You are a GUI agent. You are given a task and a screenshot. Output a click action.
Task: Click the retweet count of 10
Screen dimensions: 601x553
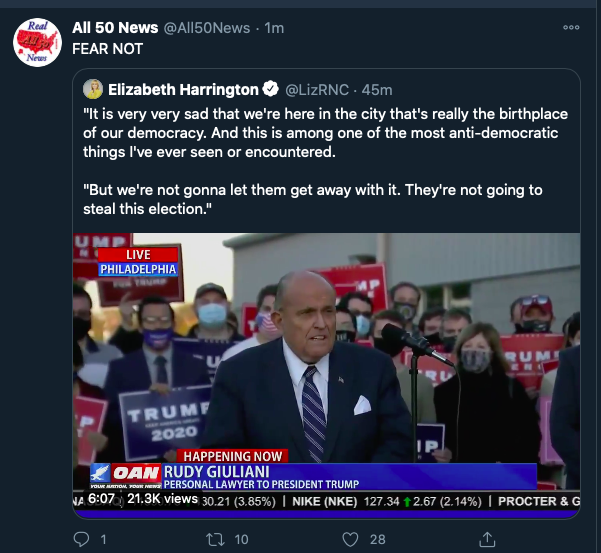[x=241, y=539]
